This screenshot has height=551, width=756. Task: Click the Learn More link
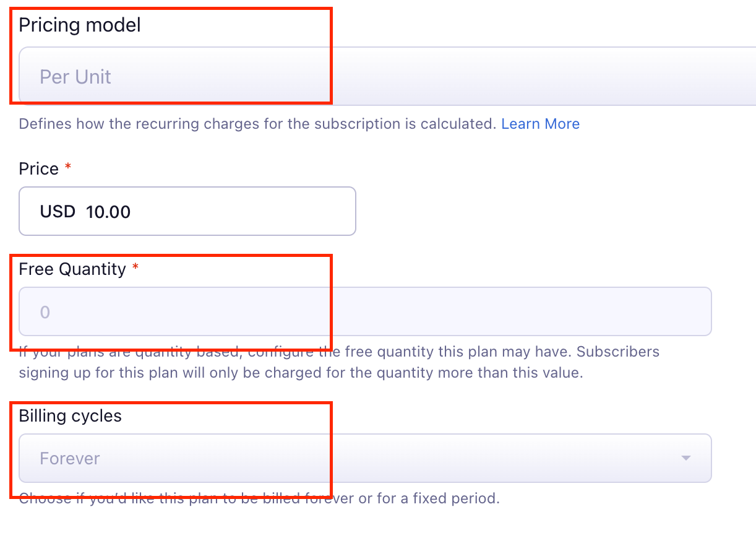coord(540,124)
